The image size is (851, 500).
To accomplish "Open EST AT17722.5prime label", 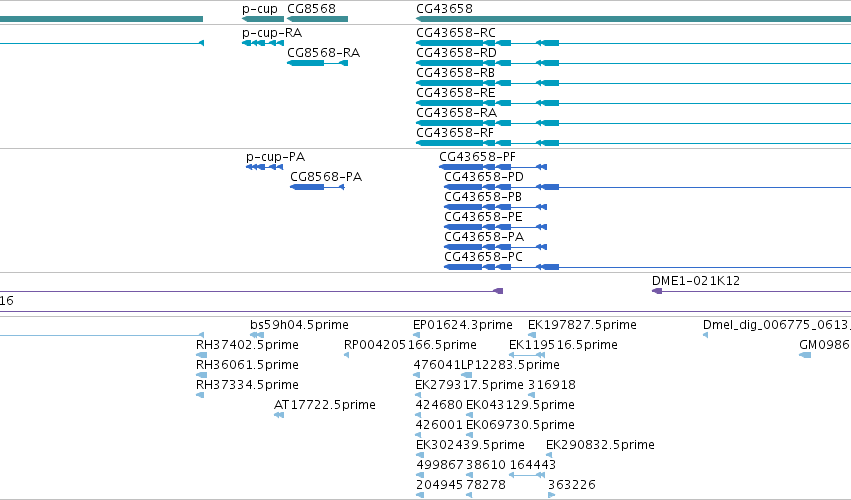I will pos(325,406).
